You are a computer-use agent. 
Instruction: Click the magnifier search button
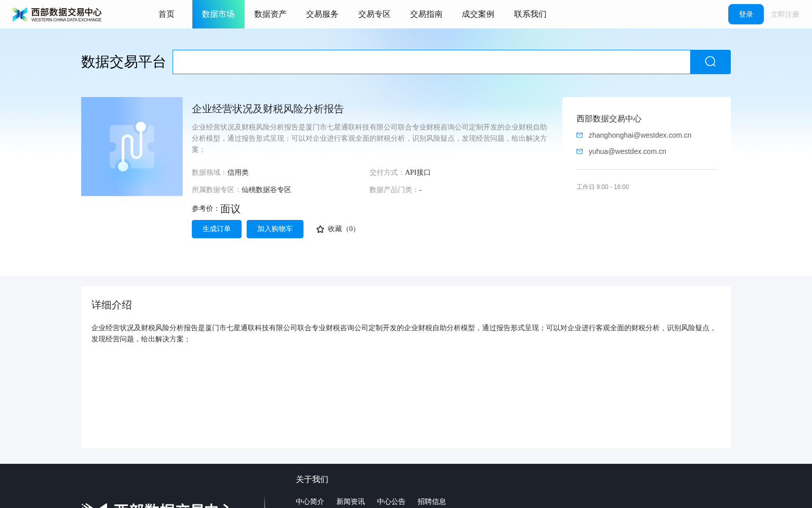pyautogui.click(x=710, y=62)
